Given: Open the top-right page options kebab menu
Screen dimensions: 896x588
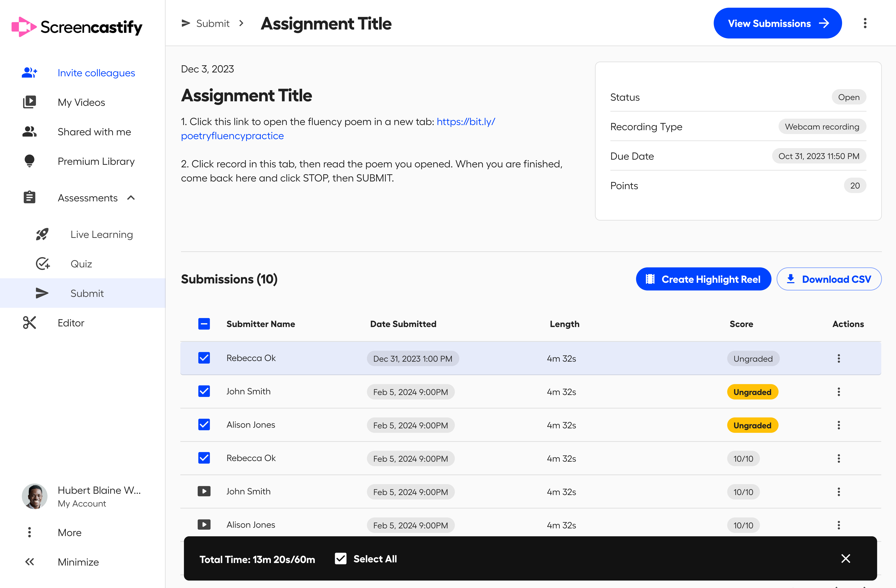Looking at the screenshot, I should 865,23.
